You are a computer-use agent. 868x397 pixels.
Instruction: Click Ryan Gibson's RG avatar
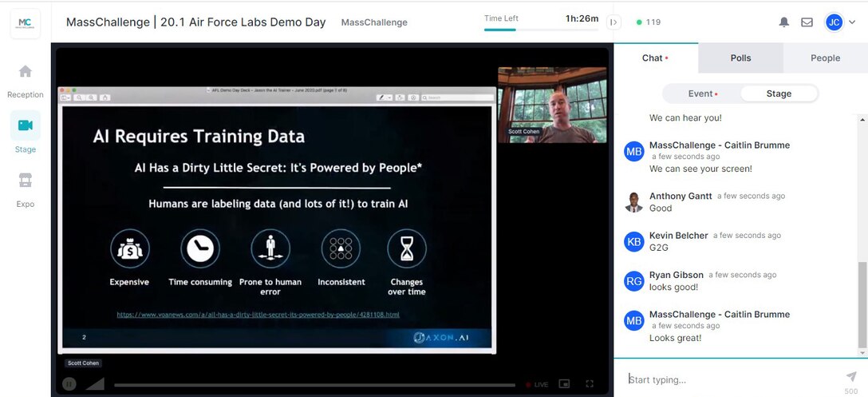[633, 281]
